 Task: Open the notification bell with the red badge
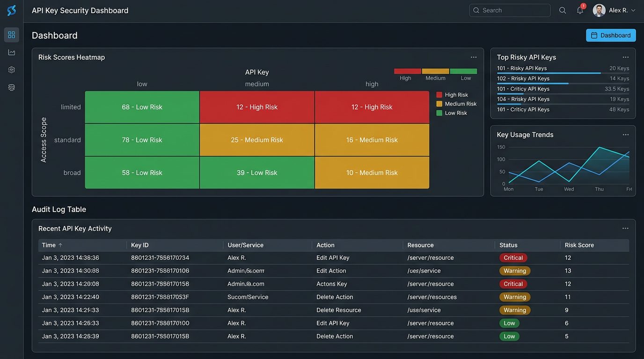580,10
